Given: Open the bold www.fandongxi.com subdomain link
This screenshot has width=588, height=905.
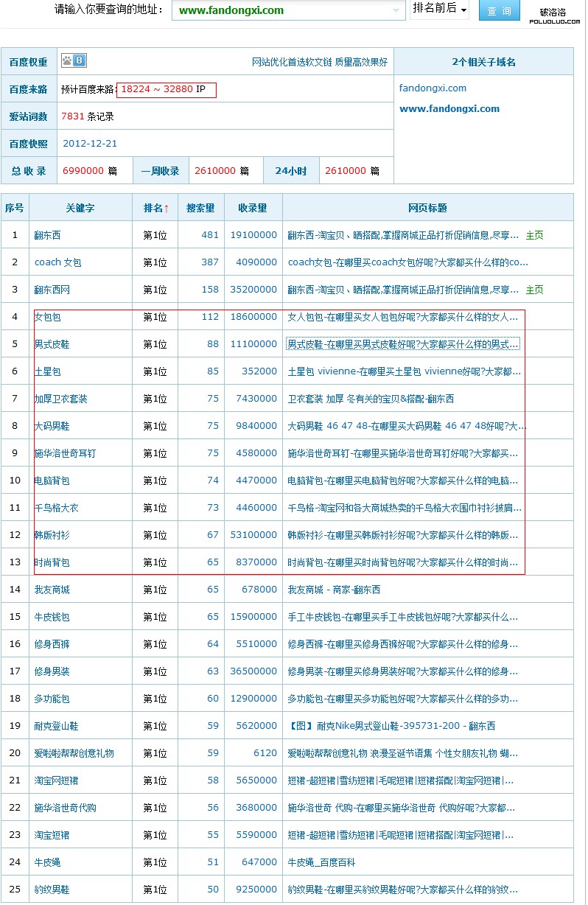Looking at the screenshot, I should tap(449, 109).
